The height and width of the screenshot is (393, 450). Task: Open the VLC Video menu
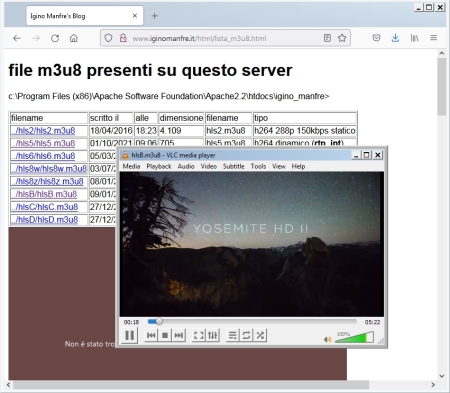(x=209, y=166)
